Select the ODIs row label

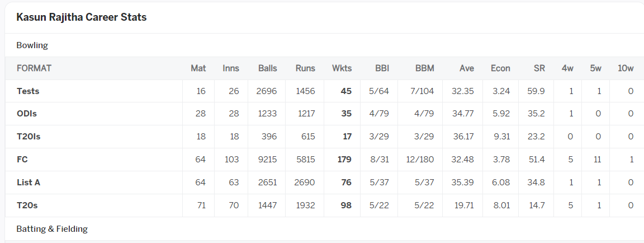(27, 114)
